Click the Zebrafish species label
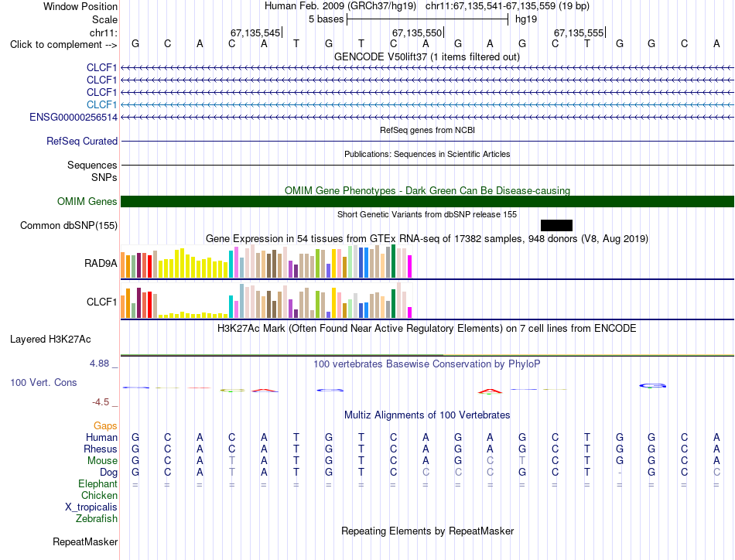 tap(97, 519)
